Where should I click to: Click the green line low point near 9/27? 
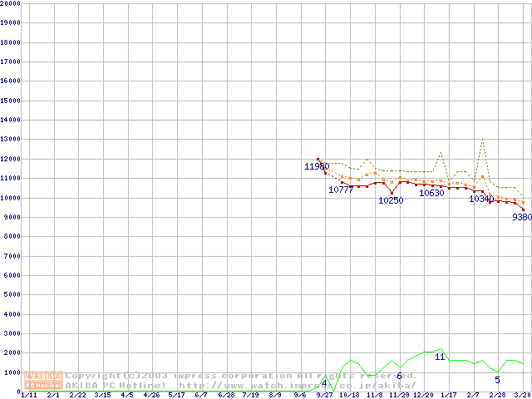pyautogui.click(x=333, y=390)
